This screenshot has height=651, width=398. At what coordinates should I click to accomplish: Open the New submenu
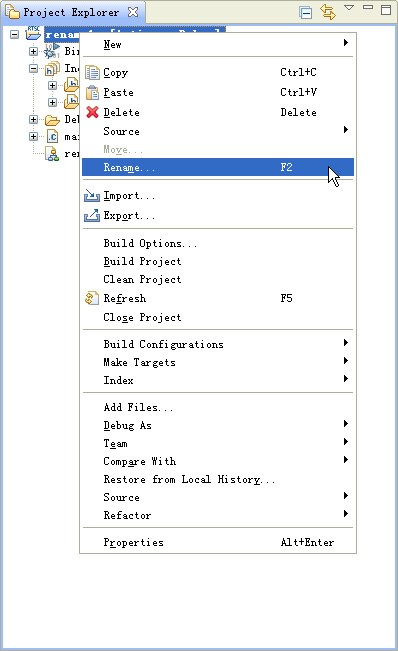point(218,44)
